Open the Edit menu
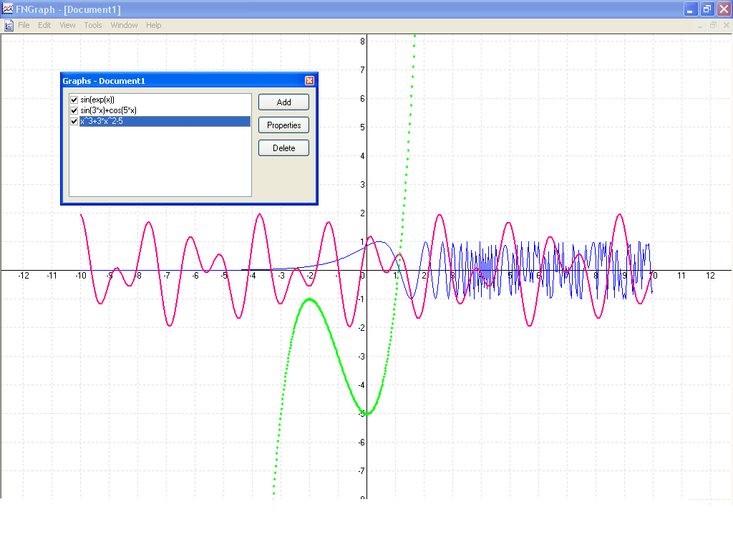This screenshot has width=733, height=550. click(x=44, y=25)
